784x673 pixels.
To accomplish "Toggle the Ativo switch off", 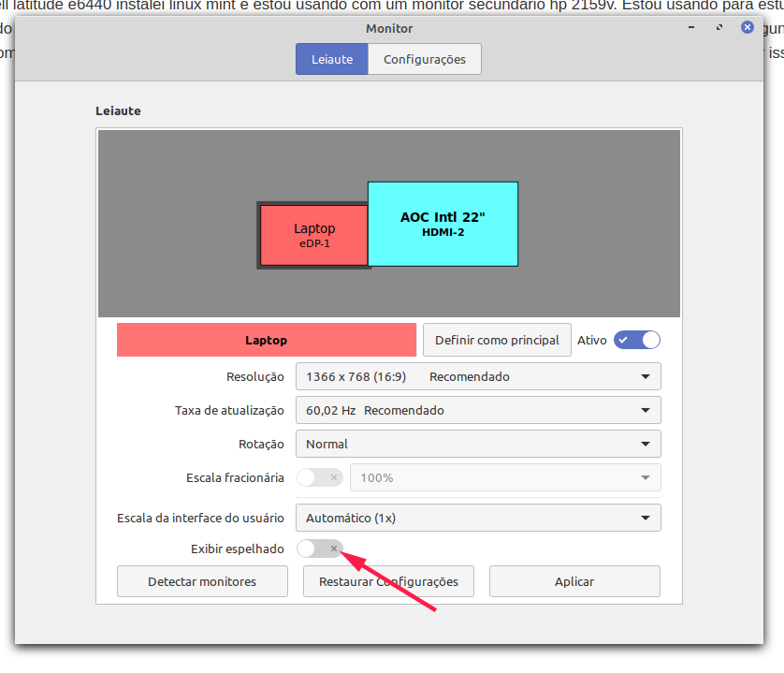I will pyautogui.click(x=636, y=341).
